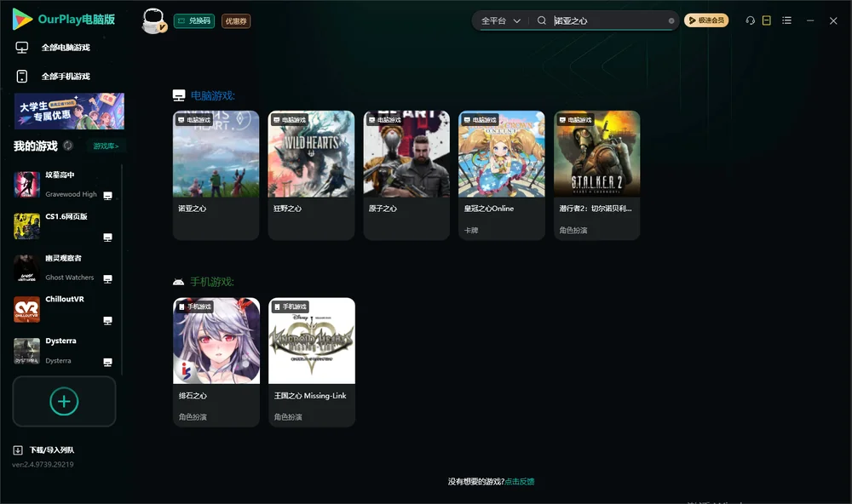The width and height of the screenshot is (852, 504).
Task: Click the PC icon on ChilloutVR row
Action: 107,321
